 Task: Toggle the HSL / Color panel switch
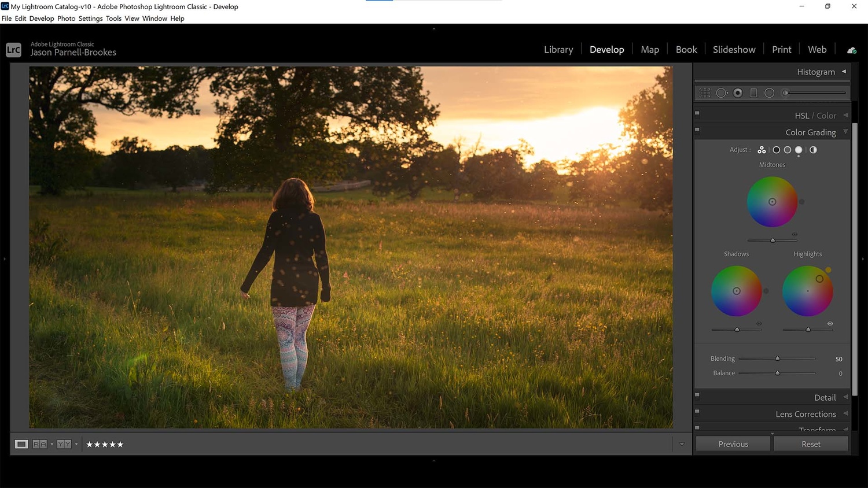click(x=697, y=113)
